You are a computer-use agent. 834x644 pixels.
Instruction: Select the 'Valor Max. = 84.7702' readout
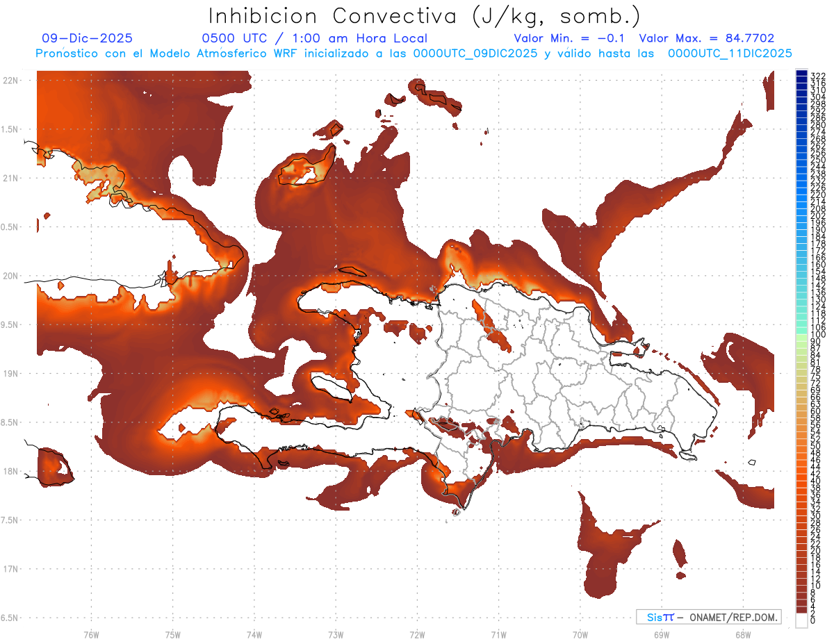(706, 39)
